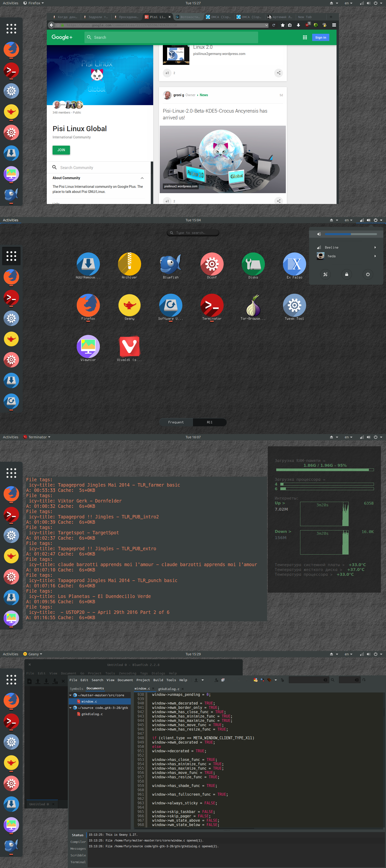Open Bluefish from the applications grid
This screenshot has width=386, height=868.
pyautogui.click(x=171, y=266)
